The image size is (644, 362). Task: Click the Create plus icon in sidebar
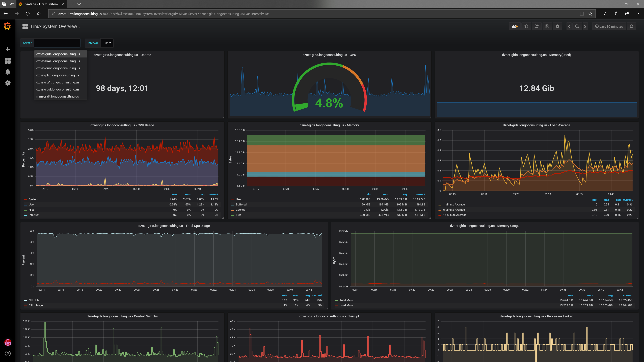pos(8,49)
